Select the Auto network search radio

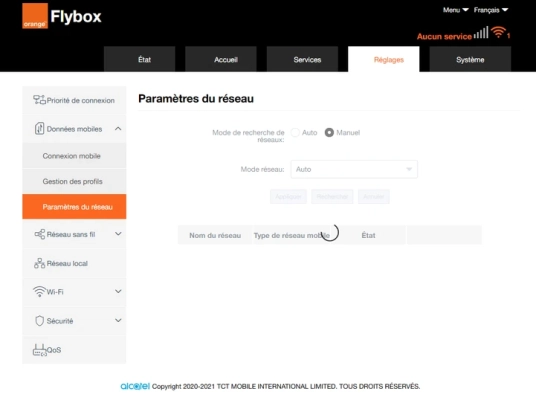(295, 132)
